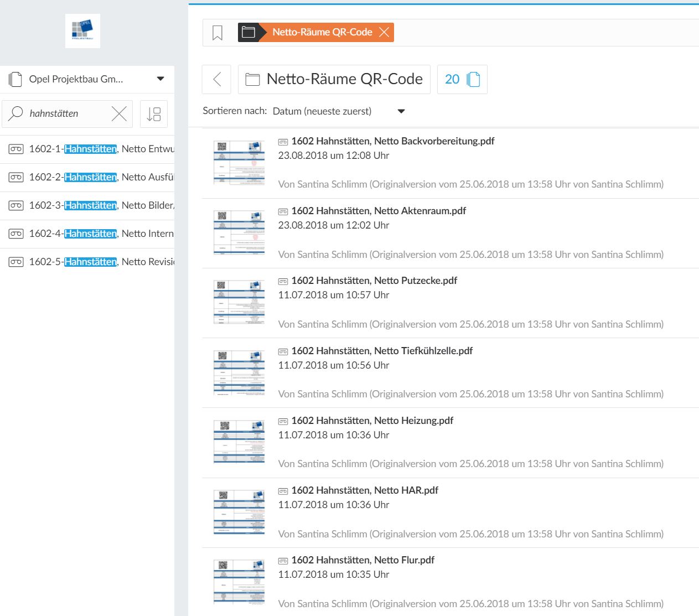Click tape icon before Netto Tiefkühlzelle.pdf
Image resolution: width=699 pixels, height=616 pixels.
click(x=283, y=351)
